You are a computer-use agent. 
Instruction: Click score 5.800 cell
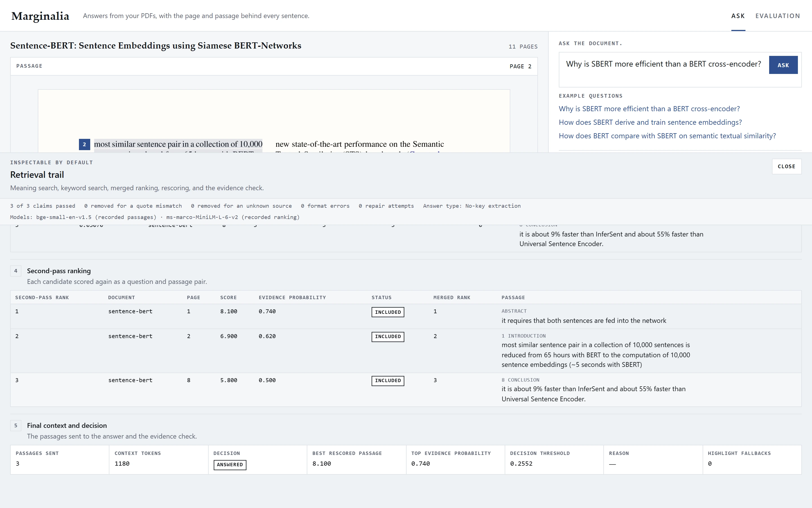coord(228,380)
